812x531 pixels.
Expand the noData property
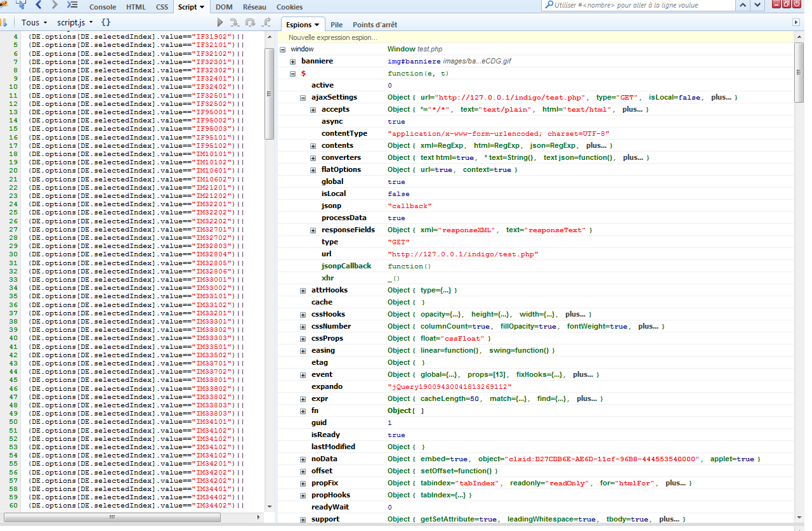tap(303, 459)
